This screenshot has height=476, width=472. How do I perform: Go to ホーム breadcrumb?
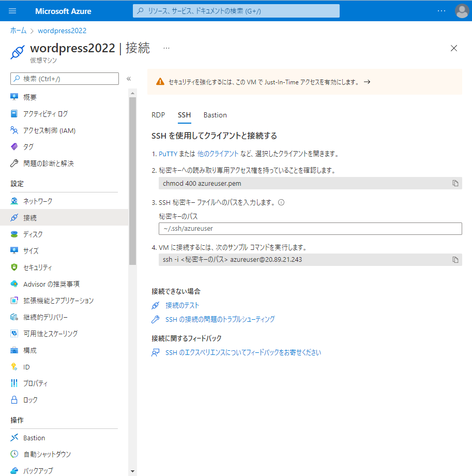point(18,31)
